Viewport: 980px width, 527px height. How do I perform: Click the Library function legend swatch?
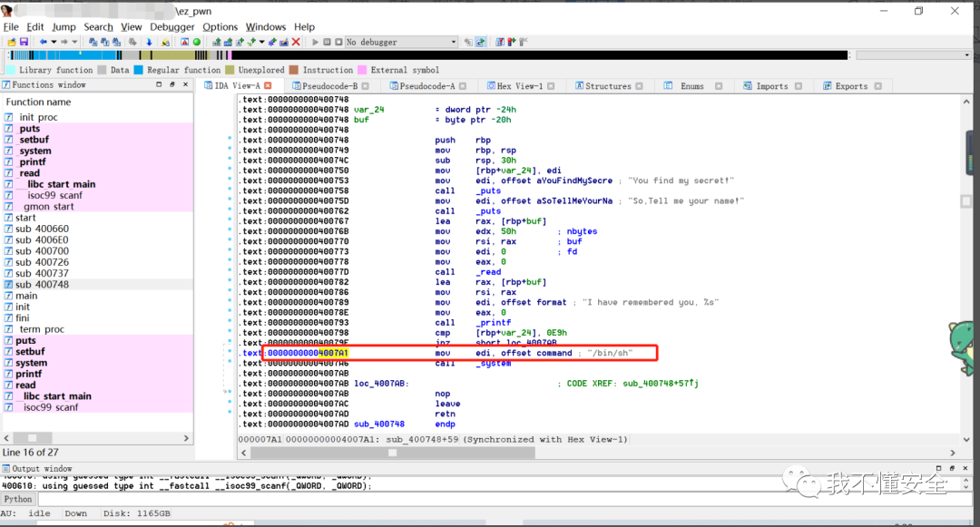(x=11, y=70)
